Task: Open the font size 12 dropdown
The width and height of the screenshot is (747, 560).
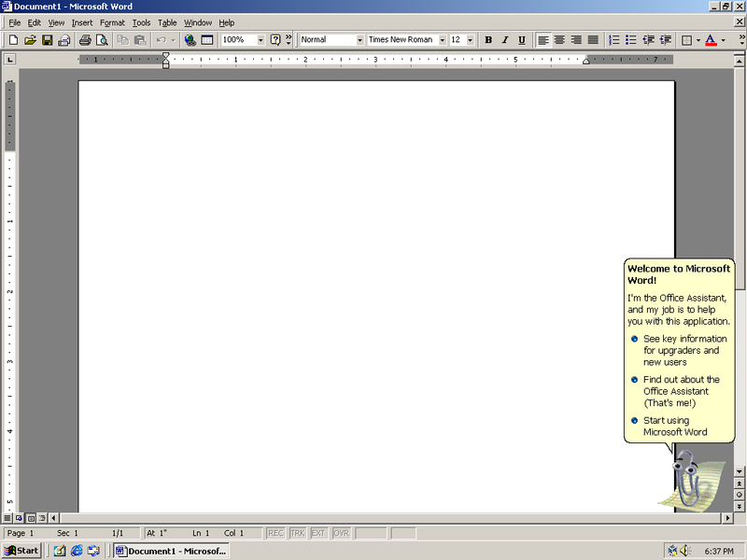Action: click(471, 40)
